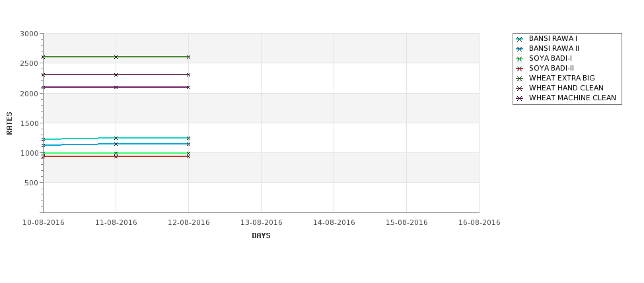Click the WHEAT MACHINE CLEAN legend marker icon
This screenshot has height=283, width=644.
click(x=520, y=98)
